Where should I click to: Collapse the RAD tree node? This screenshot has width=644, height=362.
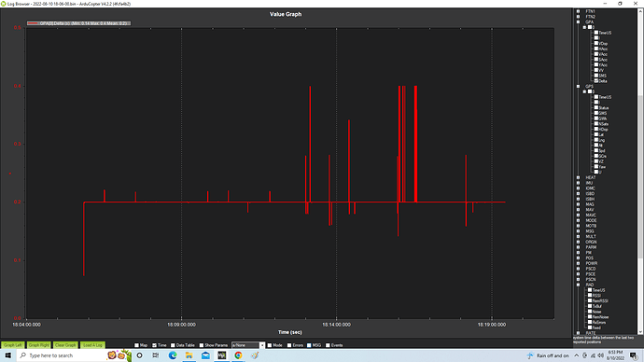pos(579,285)
